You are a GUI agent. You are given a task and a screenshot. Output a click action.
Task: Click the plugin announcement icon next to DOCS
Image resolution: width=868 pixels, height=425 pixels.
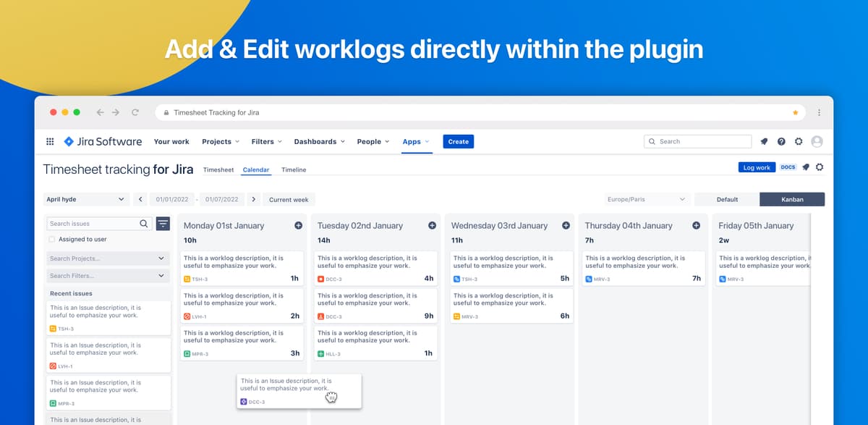click(x=806, y=167)
